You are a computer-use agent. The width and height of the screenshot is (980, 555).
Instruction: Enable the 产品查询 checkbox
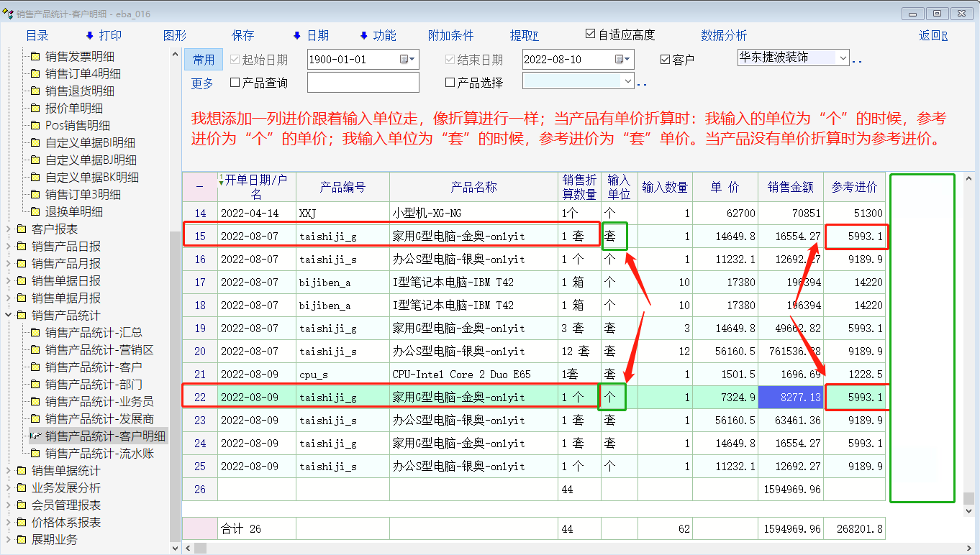tap(235, 83)
